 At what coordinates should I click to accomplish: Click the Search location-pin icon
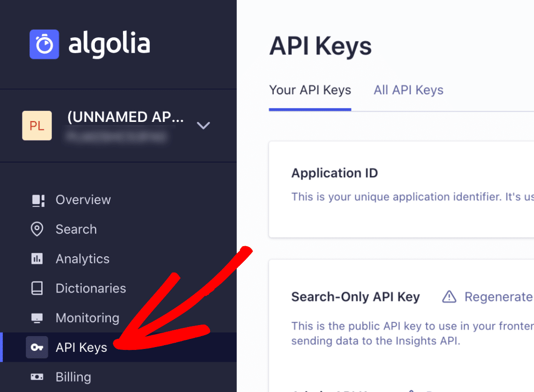click(37, 229)
